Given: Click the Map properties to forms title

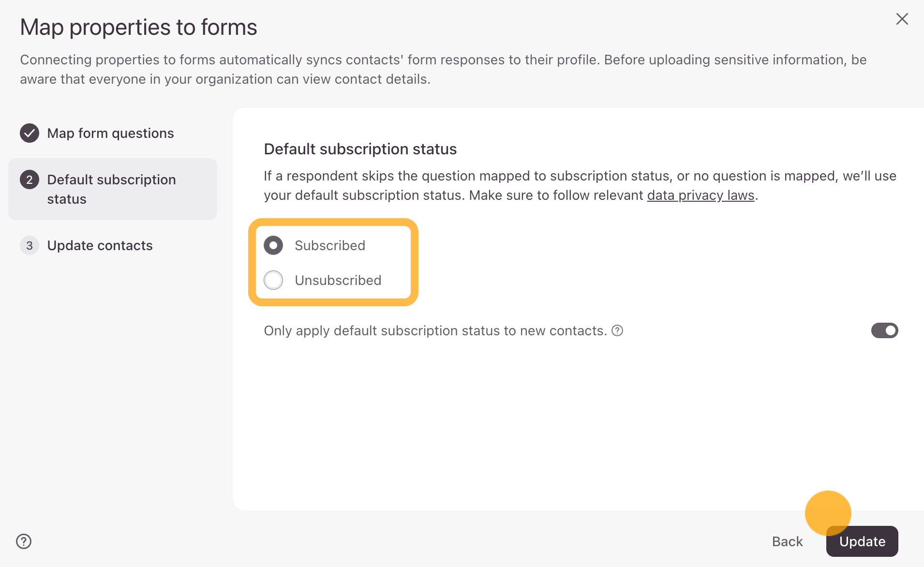Looking at the screenshot, I should pyautogui.click(x=138, y=27).
